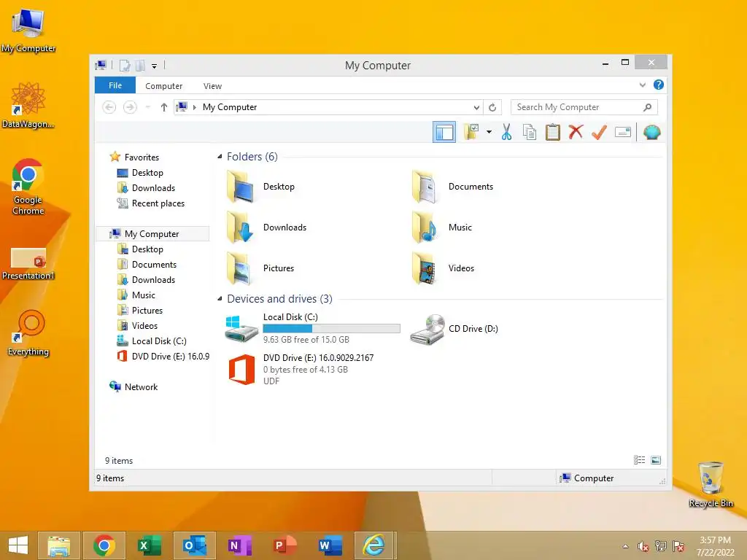Select the Recycle Bin desktop icon
Viewport: 747px width, 560px height.
point(711,484)
